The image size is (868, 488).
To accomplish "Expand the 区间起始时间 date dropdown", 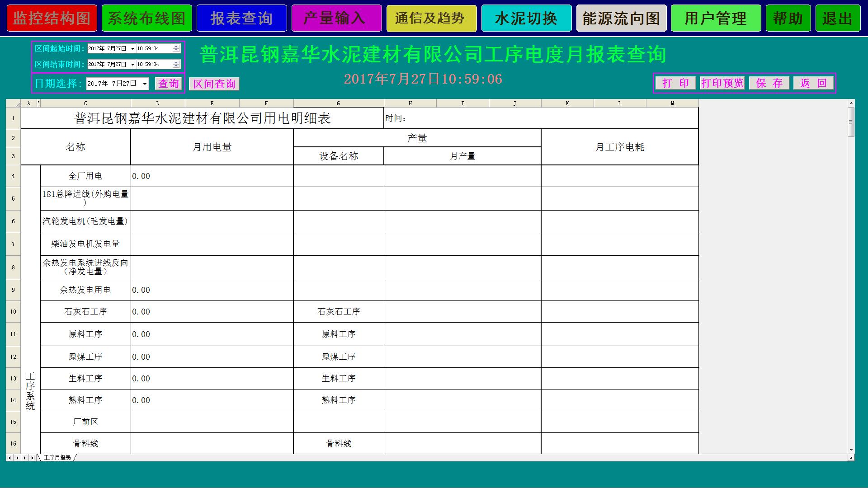I will tap(132, 49).
